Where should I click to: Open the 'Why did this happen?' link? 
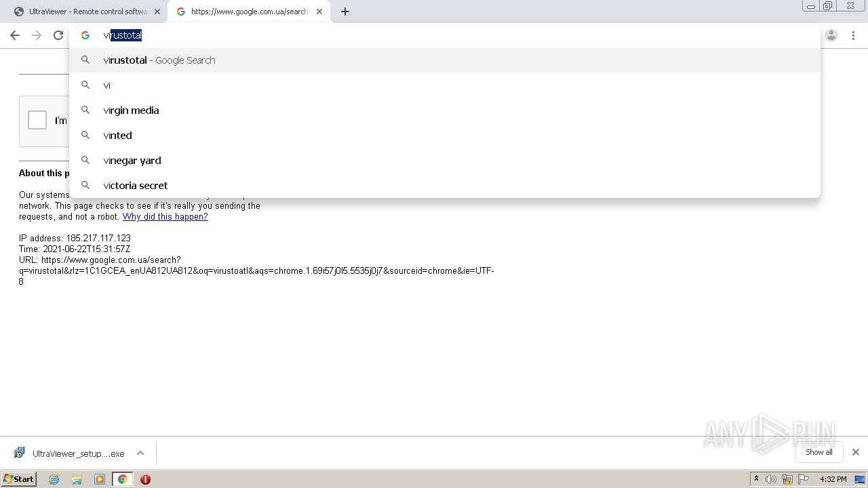(x=165, y=217)
